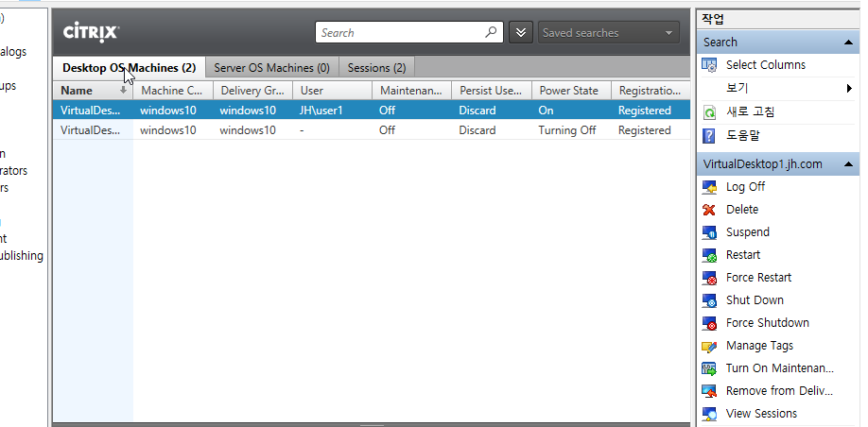Click the Remove from Delivery Group icon
Image resolution: width=868 pixels, height=427 pixels.
709,391
